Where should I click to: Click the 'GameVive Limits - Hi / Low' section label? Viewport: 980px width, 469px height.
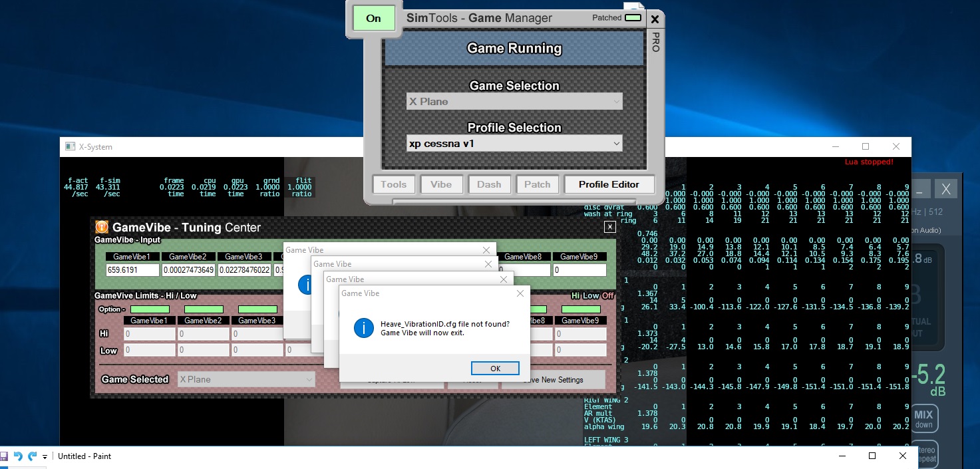click(146, 295)
